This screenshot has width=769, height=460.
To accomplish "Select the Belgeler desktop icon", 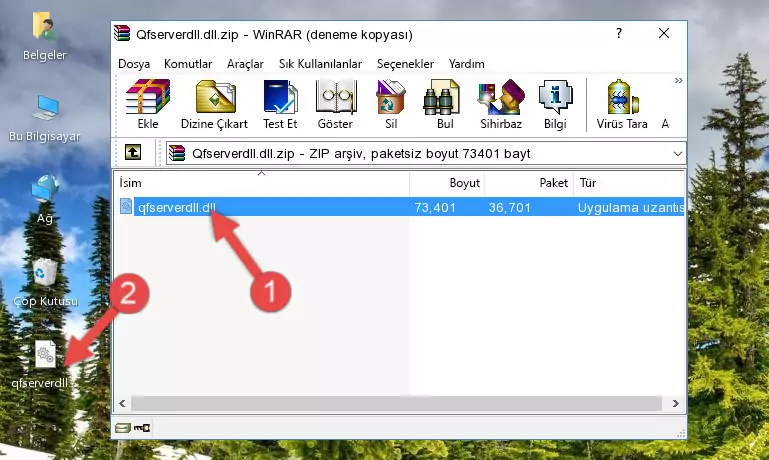I will click(44, 36).
